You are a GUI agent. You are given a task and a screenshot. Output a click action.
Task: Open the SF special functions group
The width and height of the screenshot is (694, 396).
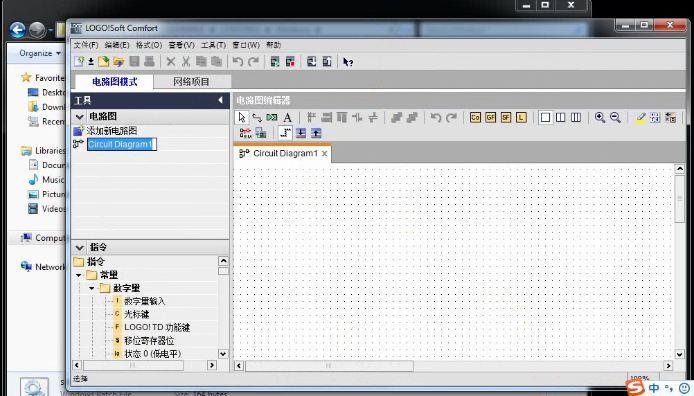[506, 117]
